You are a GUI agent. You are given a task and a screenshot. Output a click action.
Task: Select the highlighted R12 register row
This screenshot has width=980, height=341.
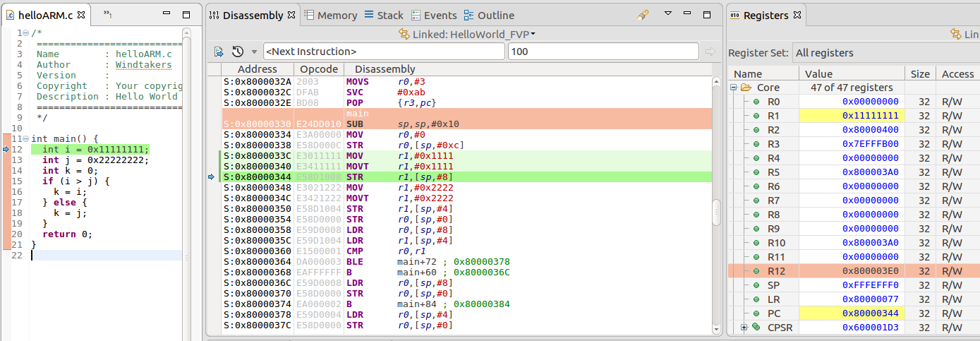click(x=854, y=271)
